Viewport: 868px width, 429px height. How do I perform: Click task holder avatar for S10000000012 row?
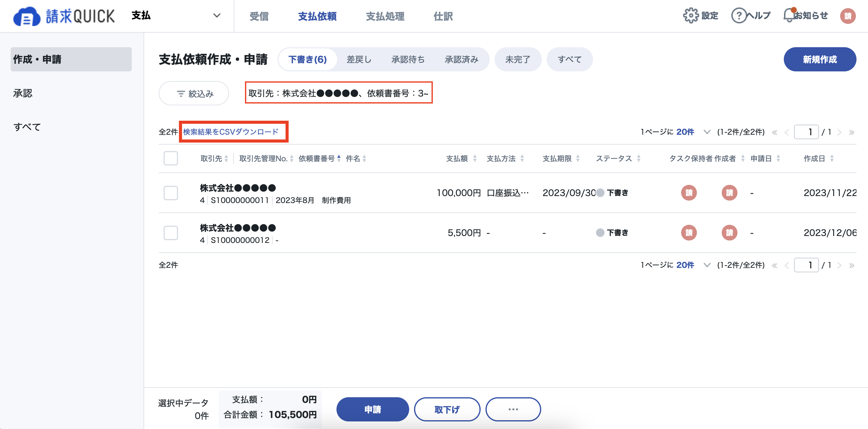point(689,233)
